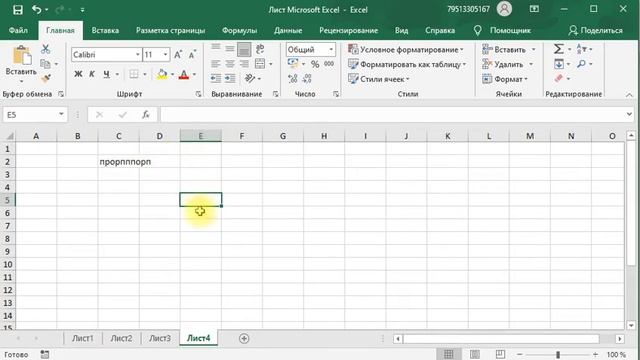Align text to bottom
The image size is (640, 360).
pos(244,49)
